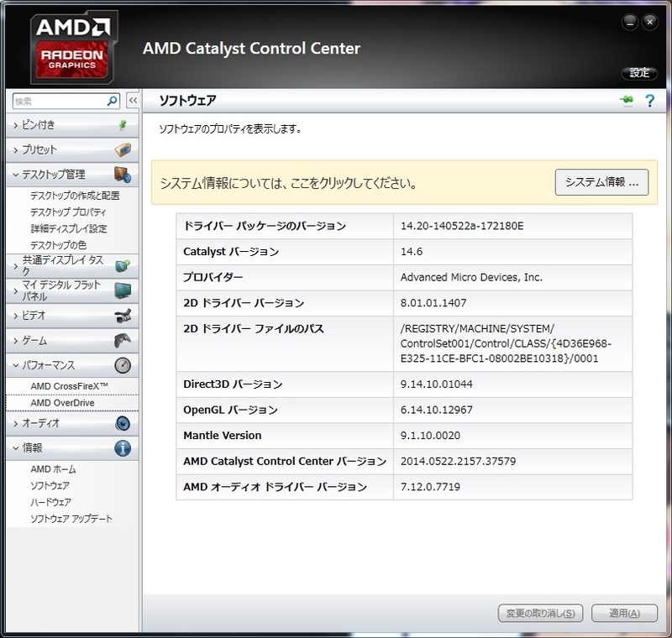Click the desktop management icon
The width and height of the screenshot is (672, 638).
[x=123, y=175]
